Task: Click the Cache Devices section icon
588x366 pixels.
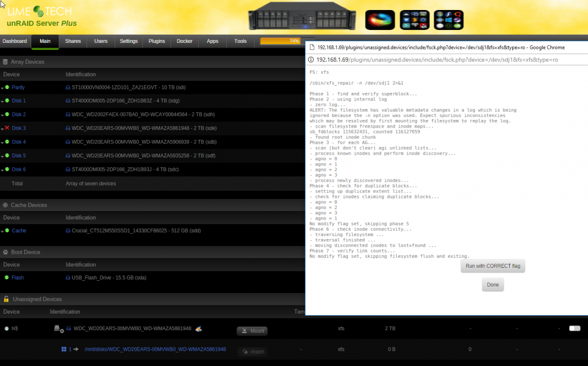Action: click(5, 205)
